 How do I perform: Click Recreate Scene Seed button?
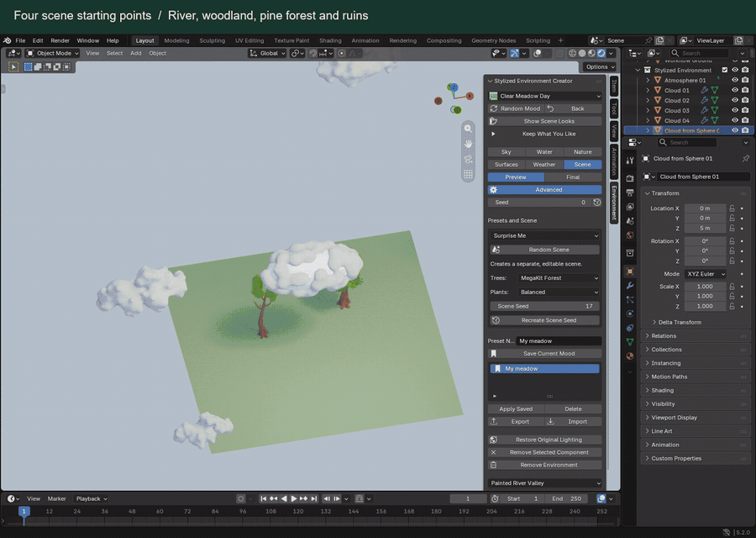point(545,320)
